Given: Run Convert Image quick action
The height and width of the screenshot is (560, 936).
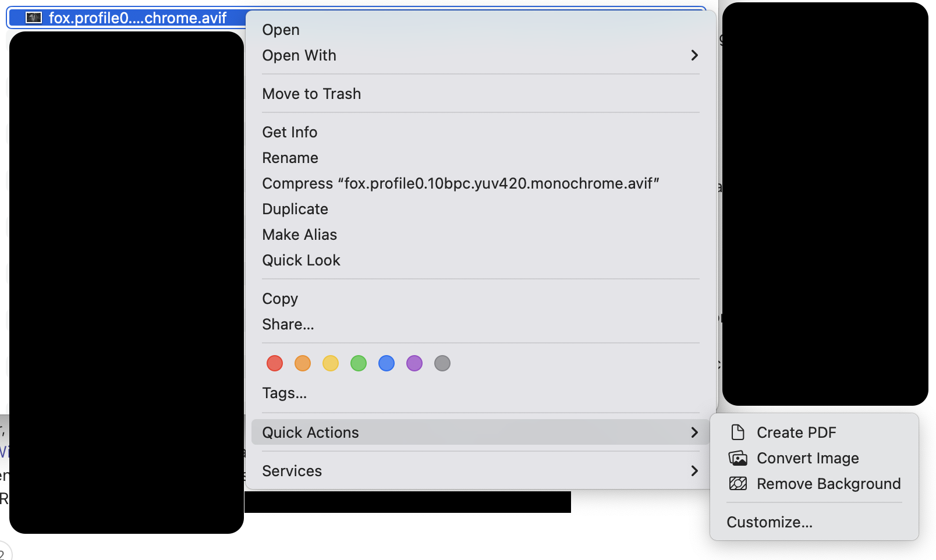Looking at the screenshot, I should (814, 458).
